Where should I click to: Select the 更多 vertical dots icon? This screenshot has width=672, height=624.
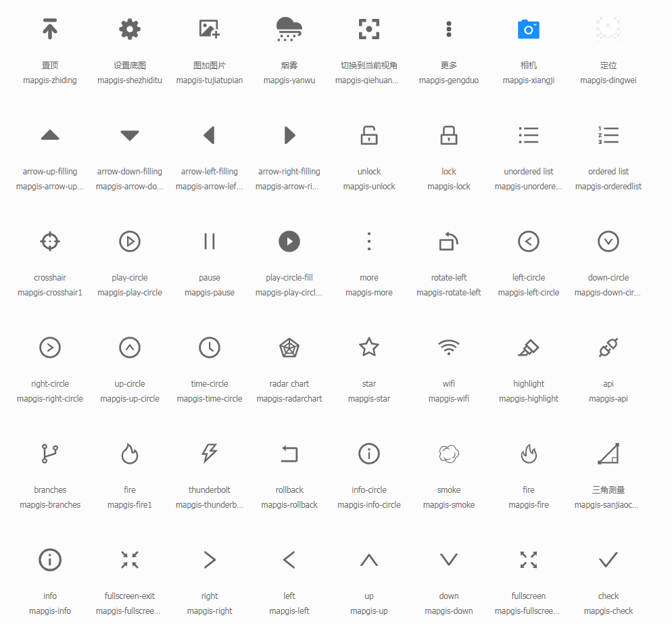coord(449,29)
